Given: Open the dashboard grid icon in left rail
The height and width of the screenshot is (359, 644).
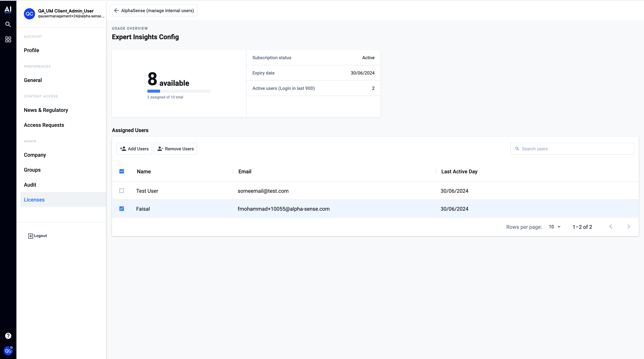Looking at the screenshot, I should [8, 39].
